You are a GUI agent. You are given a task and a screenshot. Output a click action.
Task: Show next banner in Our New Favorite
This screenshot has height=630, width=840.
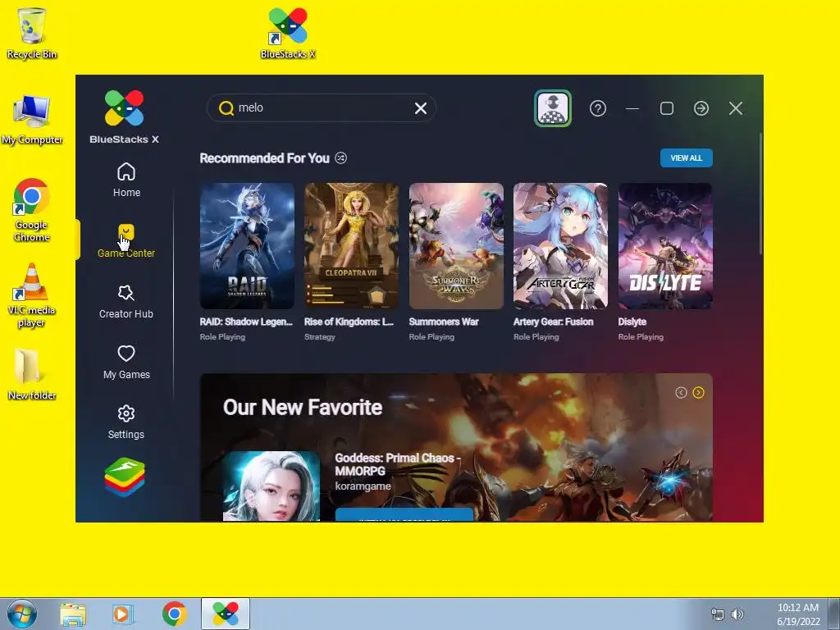pyautogui.click(x=698, y=393)
